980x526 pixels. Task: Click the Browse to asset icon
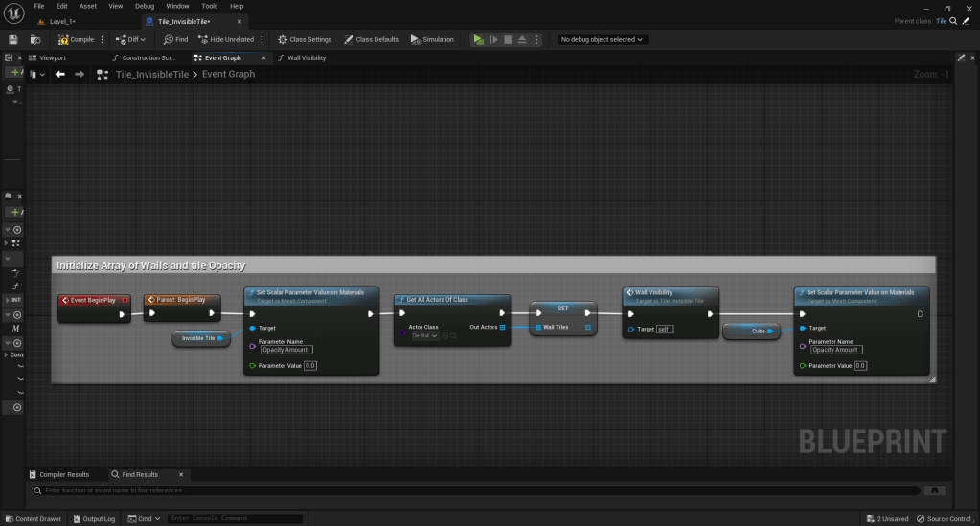click(35, 39)
